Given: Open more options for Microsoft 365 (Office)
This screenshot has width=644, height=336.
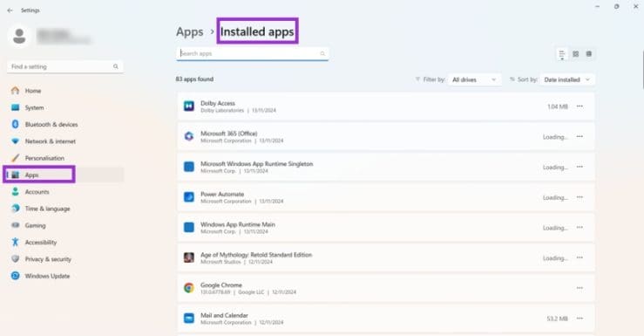Looking at the screenshot, I should tap(580, 136).
